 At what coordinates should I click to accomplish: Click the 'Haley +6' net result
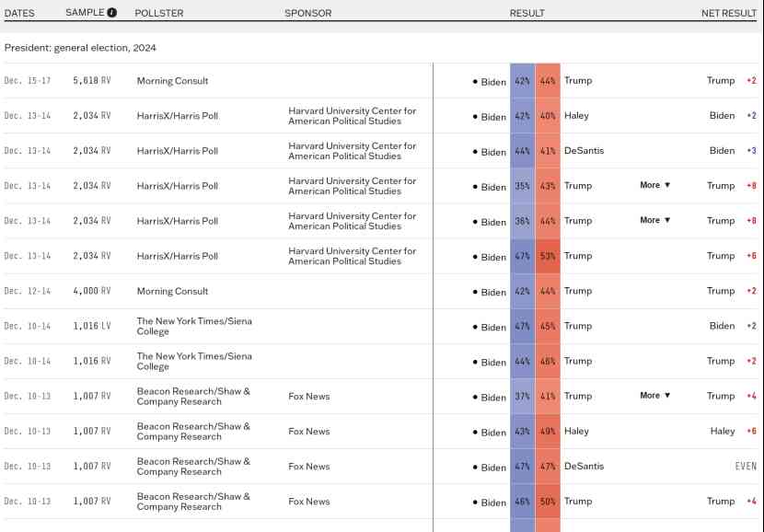coord(734,432)
